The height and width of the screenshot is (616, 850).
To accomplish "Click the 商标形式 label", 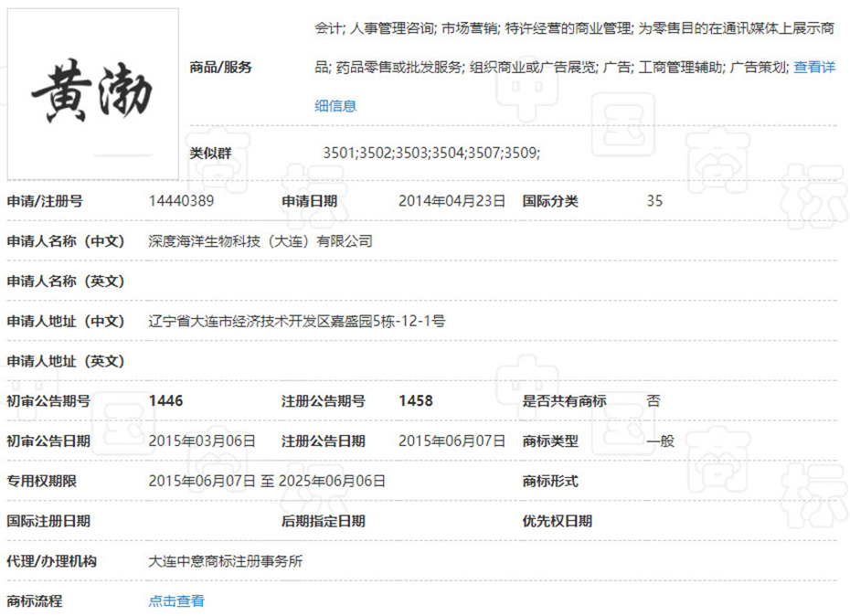I will pyautogui.click(x=550, y=482).
